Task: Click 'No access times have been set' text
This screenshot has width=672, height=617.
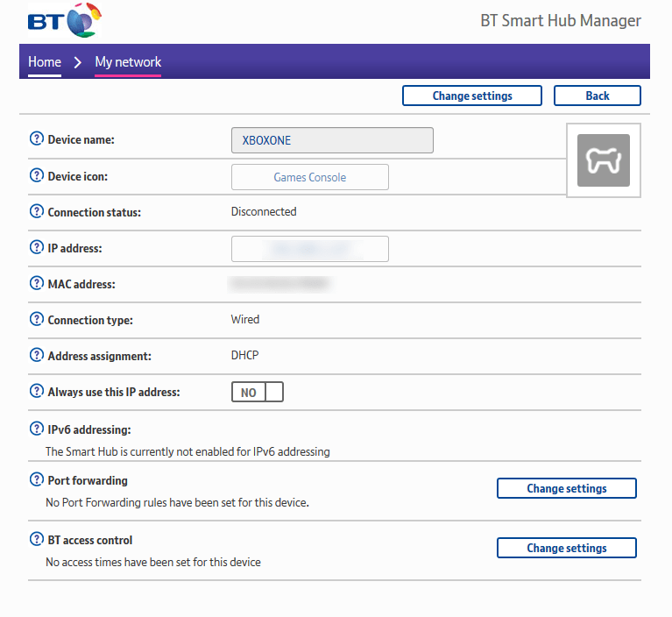Action: pos(153,562)
